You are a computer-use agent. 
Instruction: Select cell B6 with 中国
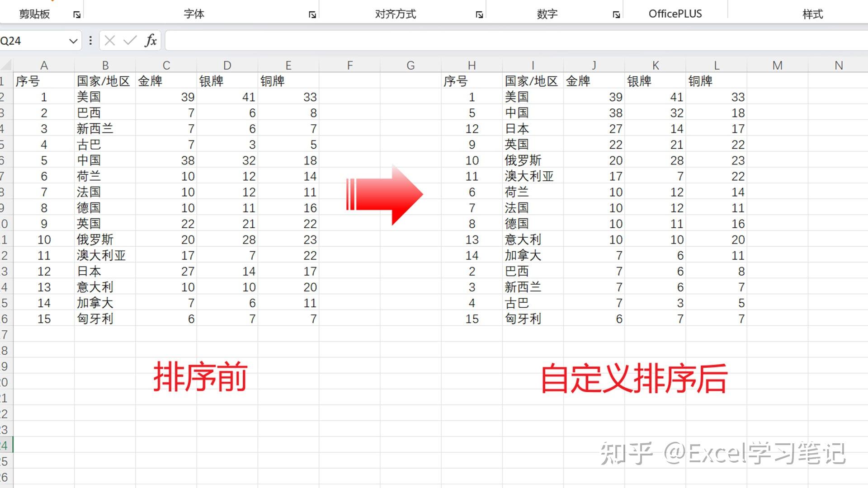(x=105, y=160)
